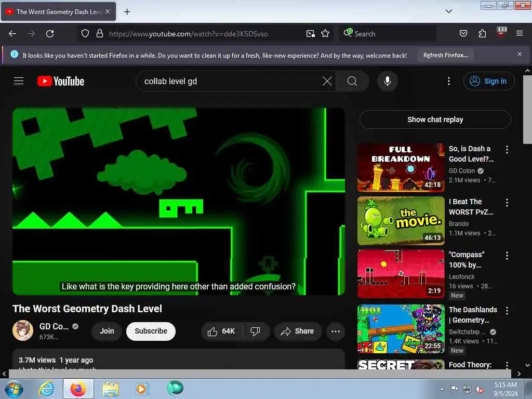Open the 'Compass 100%' red thumbnail

click(x=401, y=274)
